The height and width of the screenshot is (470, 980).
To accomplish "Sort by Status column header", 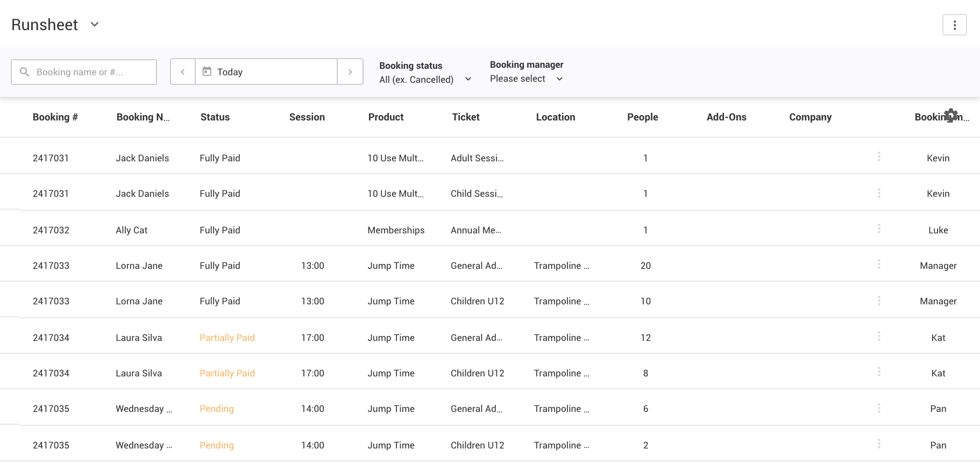I will tap(215, 117).
